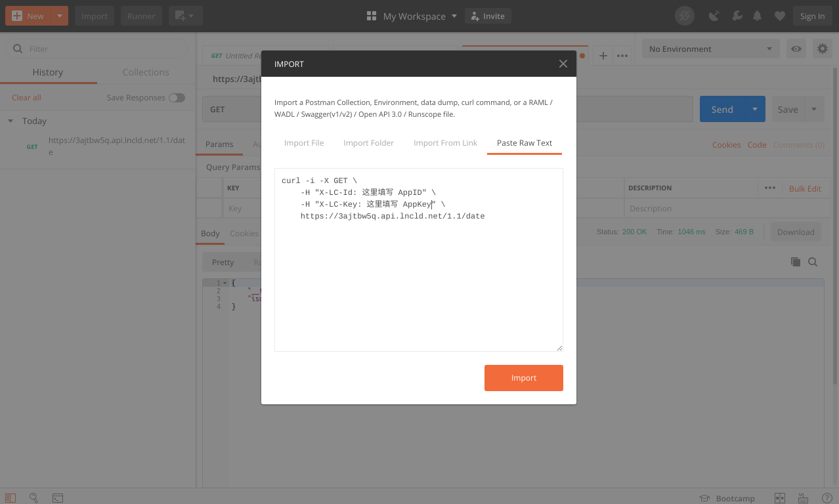The width and height of the screenshot is (839, 504).
Task: Add a new request tab with plus
Action: (x=603, y=56)
